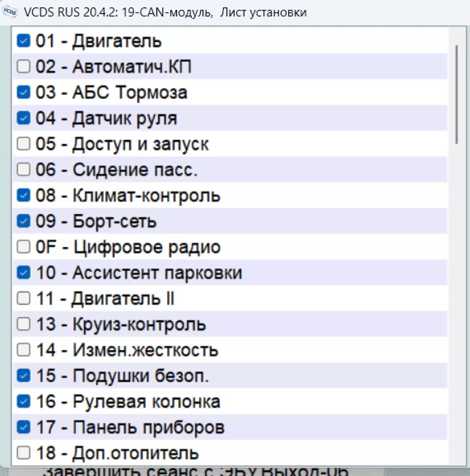This screenshot has width=470, height=476.
Task: Untick 10 - Ассистент парковки
Action: point(24,272)
